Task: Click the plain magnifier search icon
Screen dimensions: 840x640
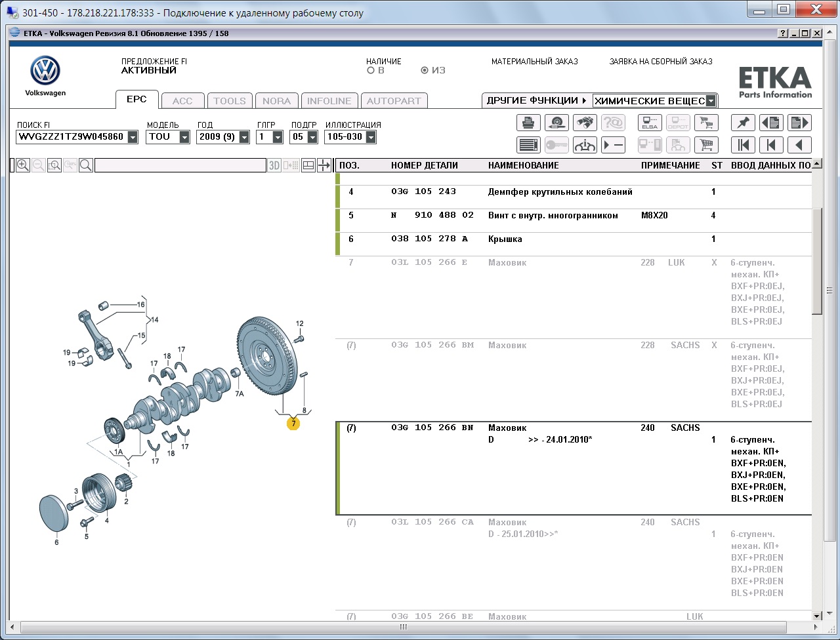Action: click(x=86, y=165)
